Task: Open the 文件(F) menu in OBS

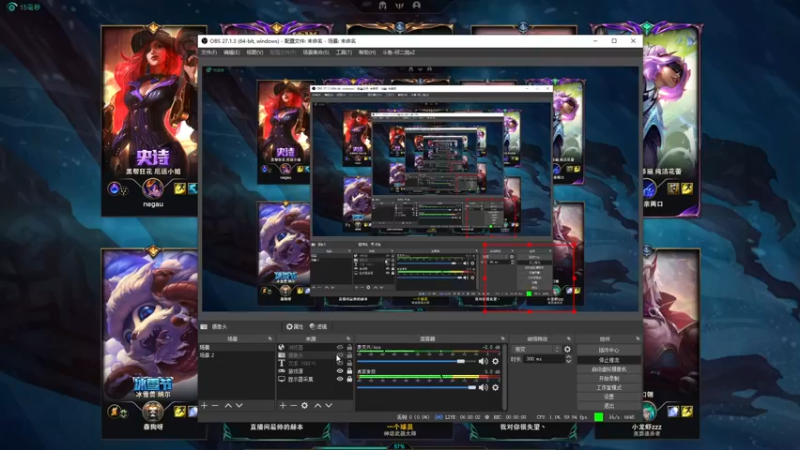Action: (209, 53)
